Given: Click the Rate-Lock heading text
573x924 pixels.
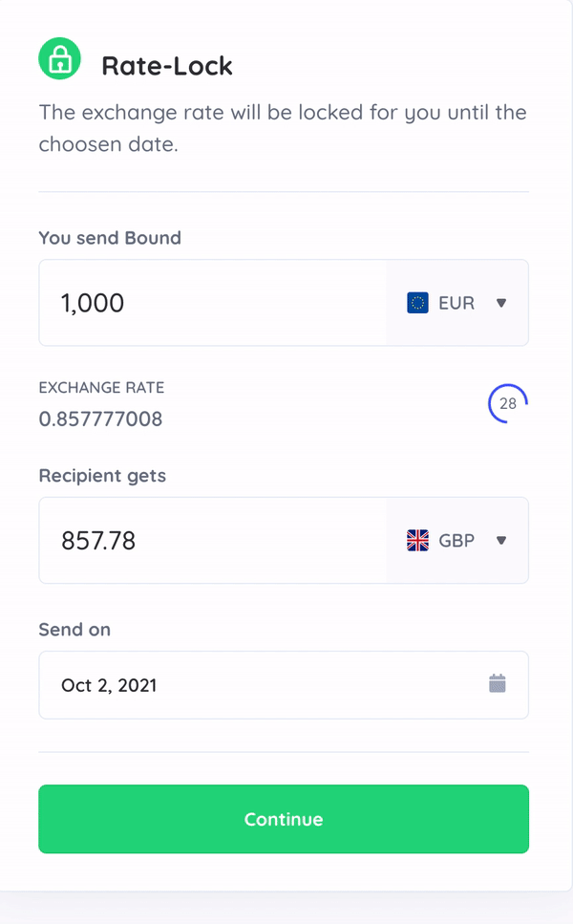Looking at the screenshot, I should 167,65.
